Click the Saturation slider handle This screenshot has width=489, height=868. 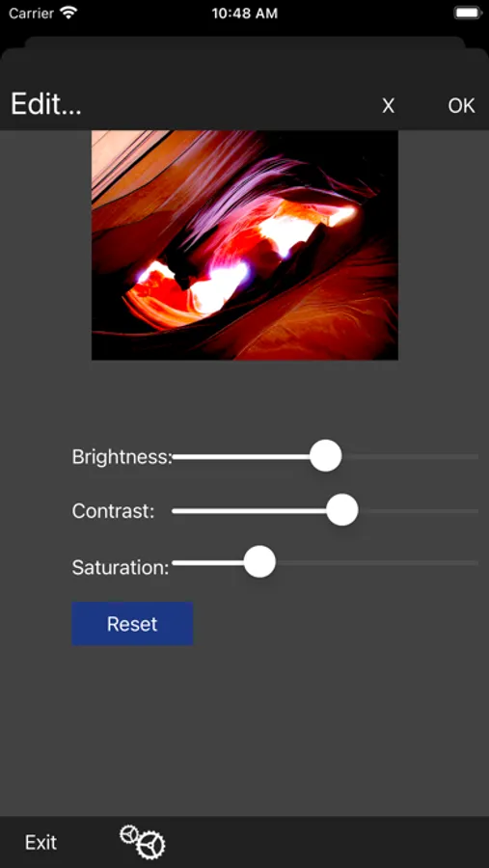(x=259, y=562)
